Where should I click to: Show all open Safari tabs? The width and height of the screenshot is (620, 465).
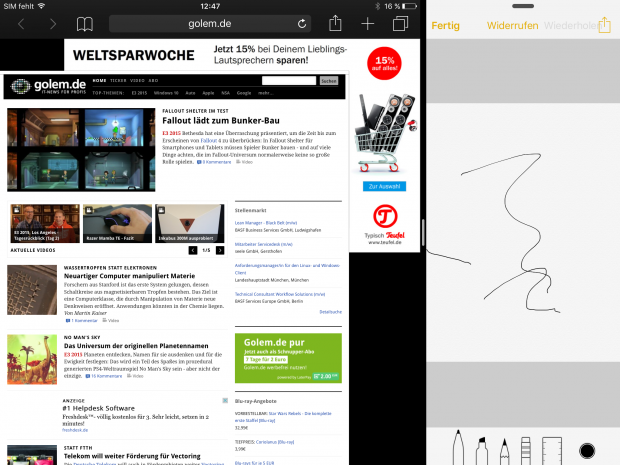coord(400,24)
